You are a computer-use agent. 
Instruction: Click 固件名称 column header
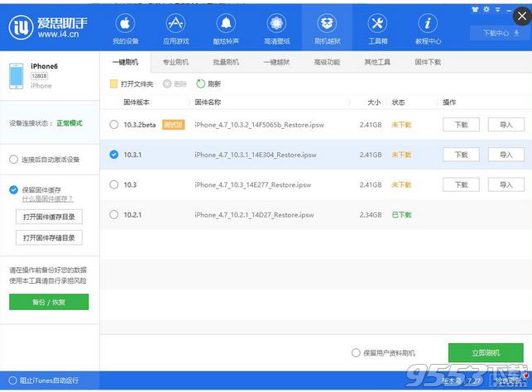coord(208,102)
